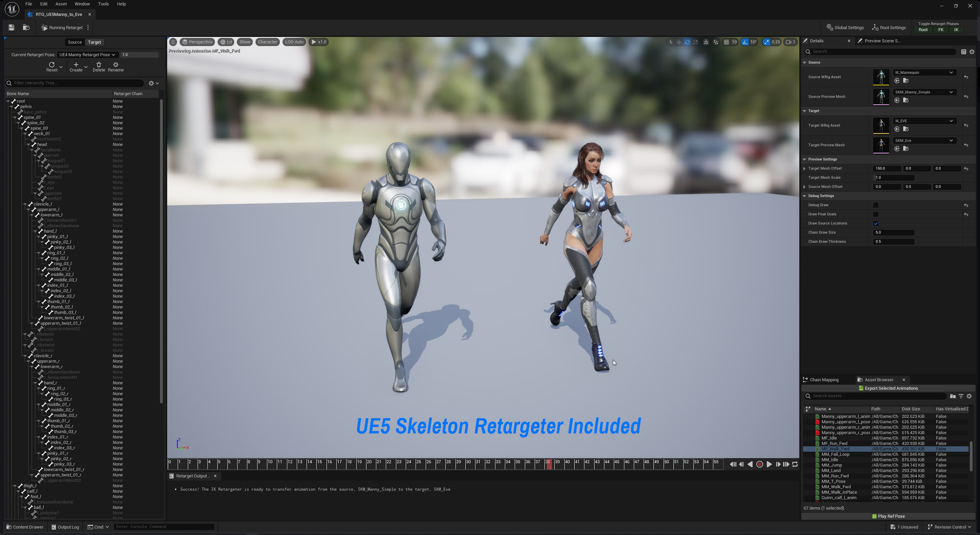Click Global Settings button
Image resolution: width=980 pixels, height=535 pixels.
point(845,27)
